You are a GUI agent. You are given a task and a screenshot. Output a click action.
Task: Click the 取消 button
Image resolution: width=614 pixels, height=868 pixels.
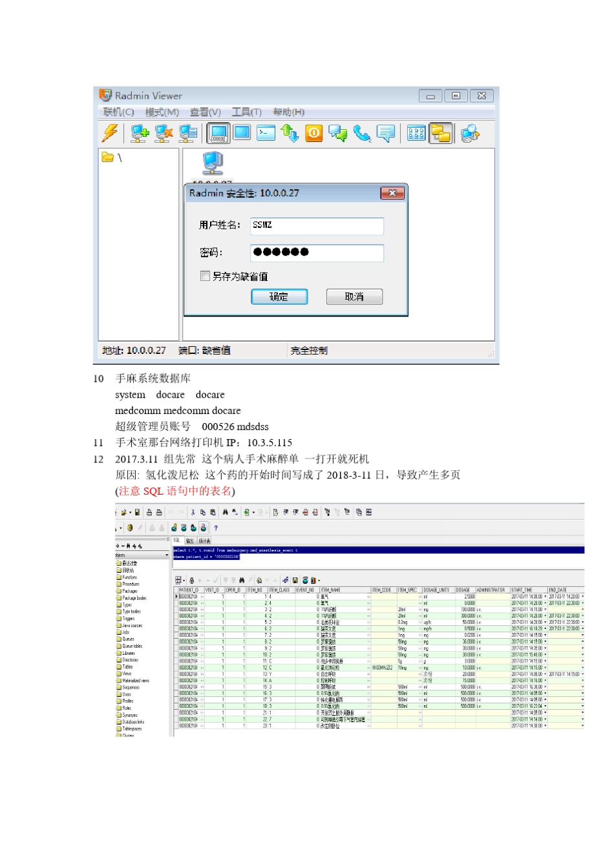(354, 296)
